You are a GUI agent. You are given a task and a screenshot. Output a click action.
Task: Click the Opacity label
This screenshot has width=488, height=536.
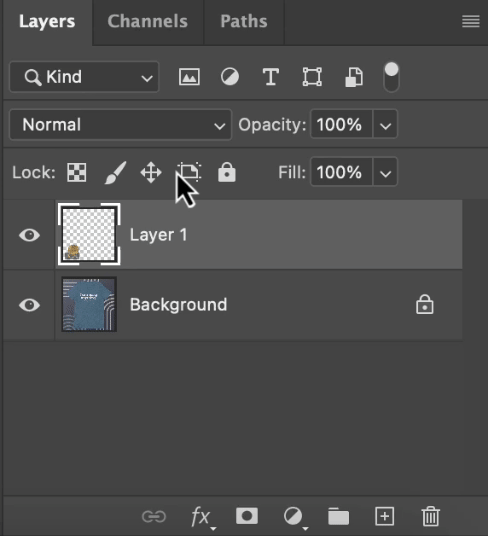pos(272,124)
